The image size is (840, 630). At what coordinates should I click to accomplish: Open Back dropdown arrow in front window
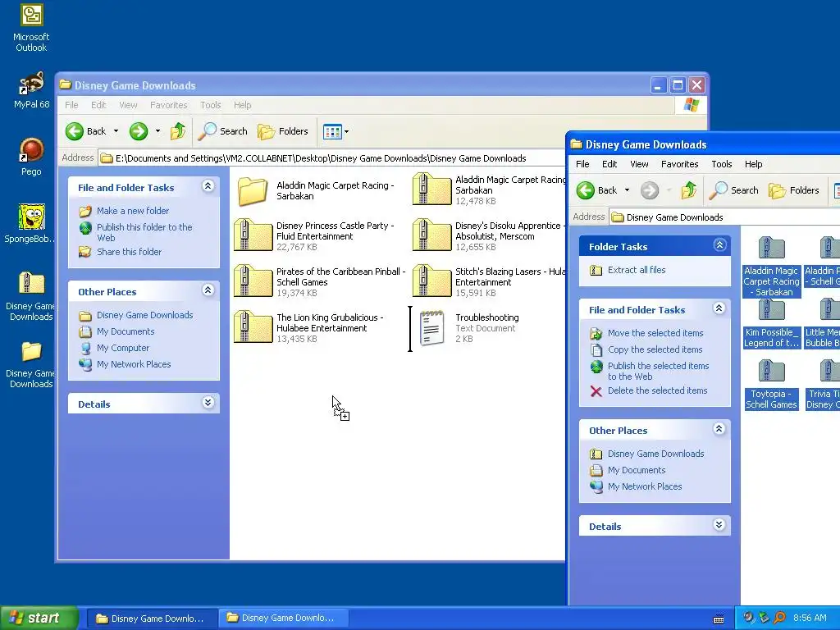pyautogui.click(x=627, y=190)
